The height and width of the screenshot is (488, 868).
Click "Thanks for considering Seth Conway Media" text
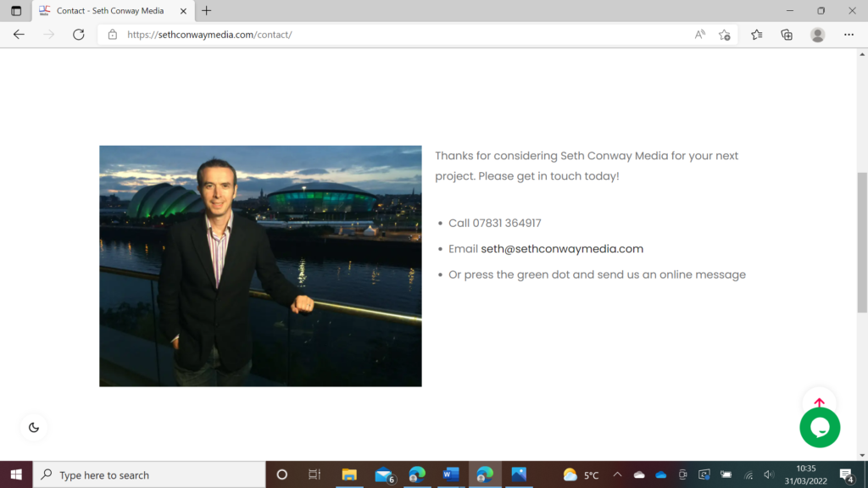551,156
